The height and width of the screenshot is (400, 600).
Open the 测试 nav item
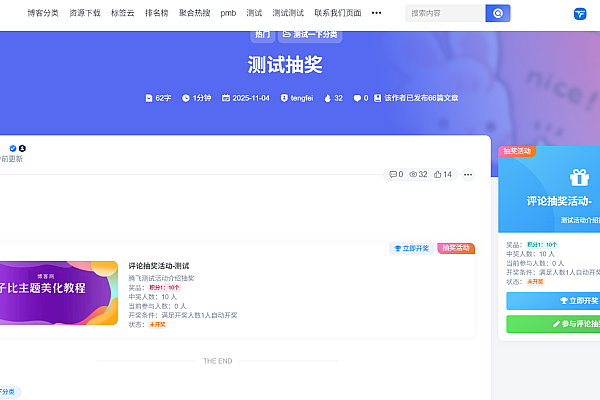pyautogui.click(x=254, y=13)
